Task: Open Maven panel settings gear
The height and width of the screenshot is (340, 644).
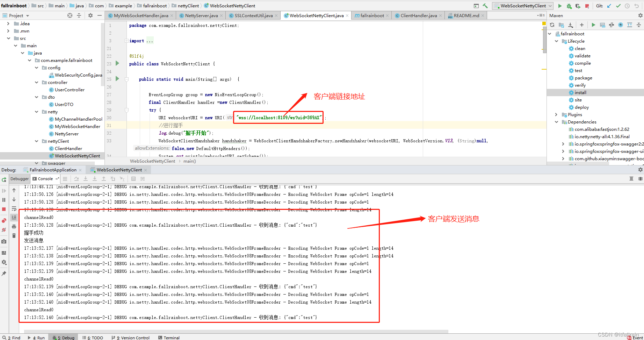Action: click(x=641, y=15)
